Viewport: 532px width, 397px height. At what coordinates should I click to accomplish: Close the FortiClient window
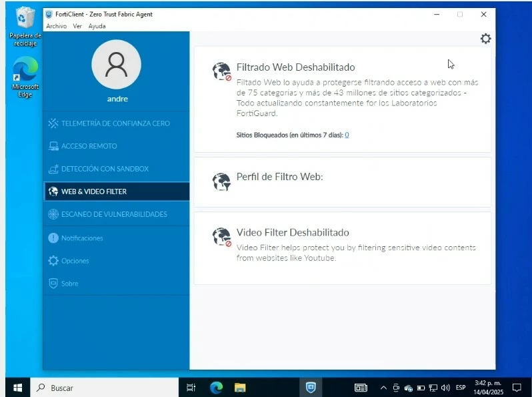pos(484,14)
